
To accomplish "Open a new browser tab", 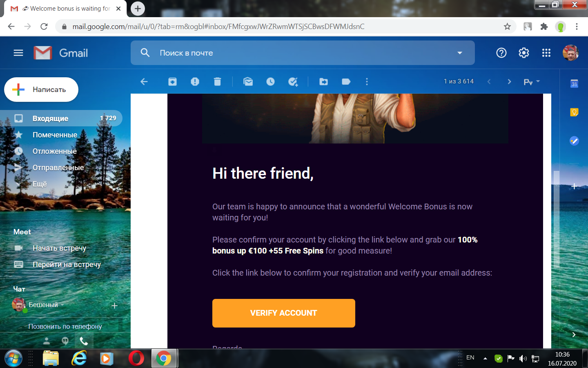I will click(138, 8).
